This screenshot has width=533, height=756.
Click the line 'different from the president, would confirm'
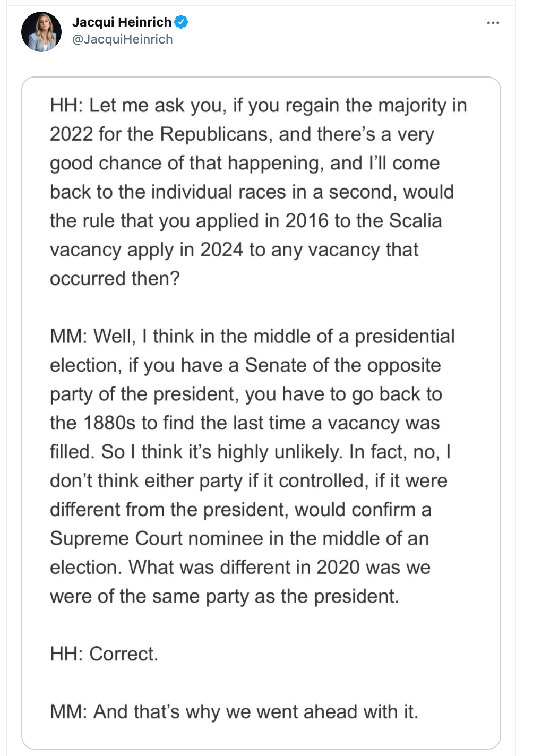[x=240, y=510]
